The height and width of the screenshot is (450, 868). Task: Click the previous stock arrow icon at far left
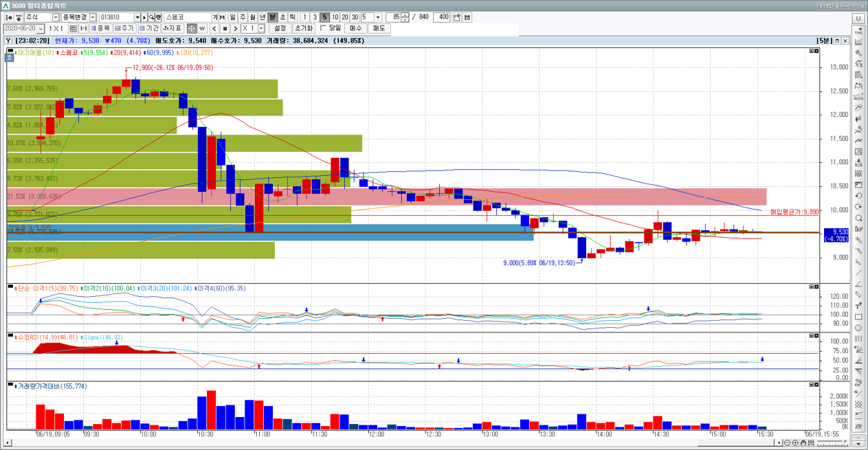(x=9, y=17)
